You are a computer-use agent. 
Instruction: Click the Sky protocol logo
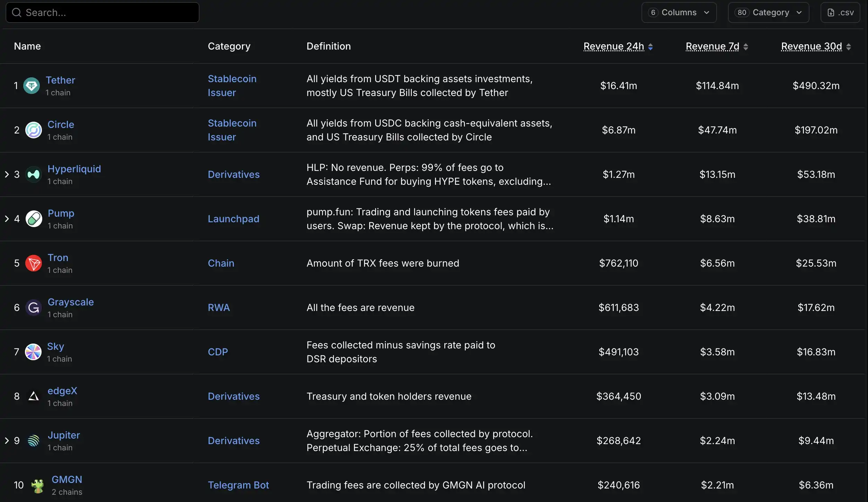click(33, 352)
